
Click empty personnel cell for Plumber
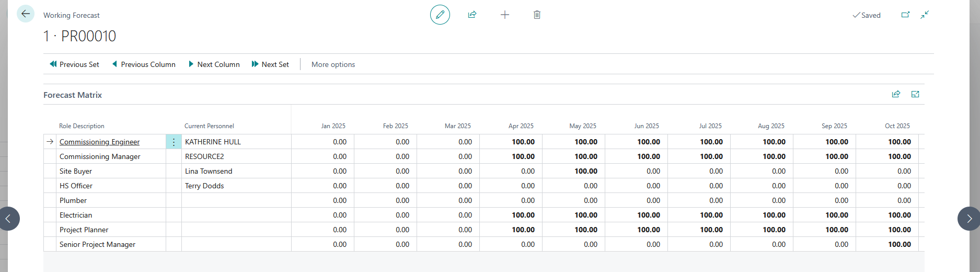click(236, 200)
